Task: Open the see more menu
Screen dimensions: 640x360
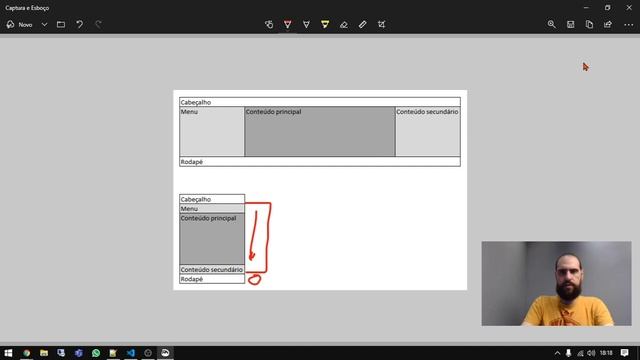Action: click(x=629, y=25)
